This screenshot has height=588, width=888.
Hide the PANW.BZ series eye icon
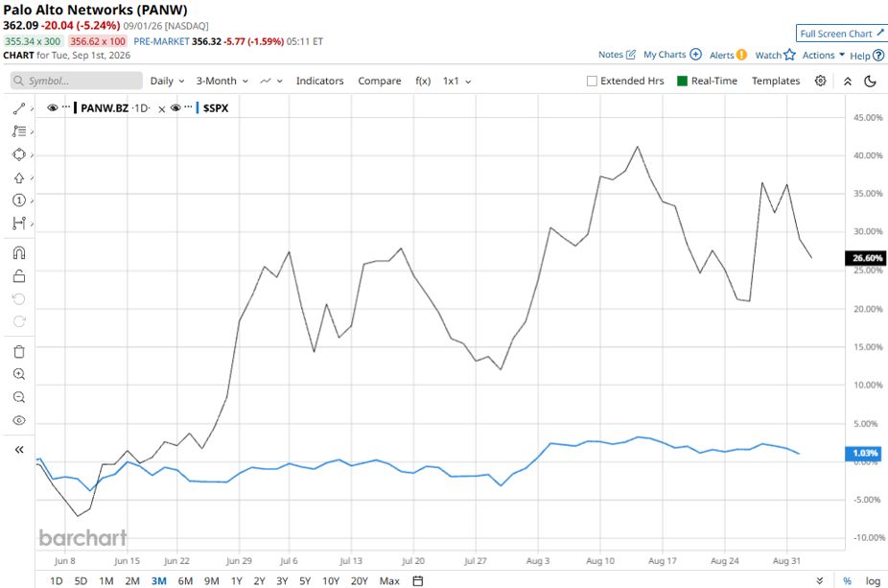(x=53, y=107)
